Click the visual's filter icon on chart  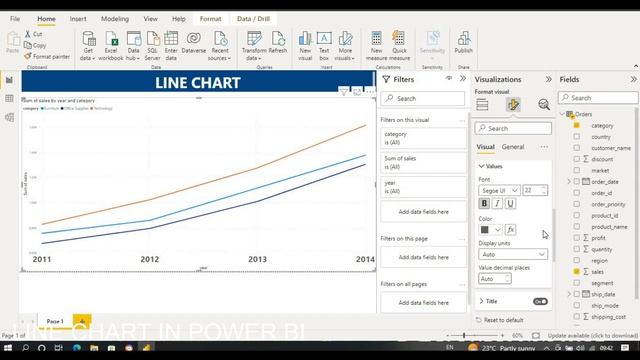tap(344, 92)
